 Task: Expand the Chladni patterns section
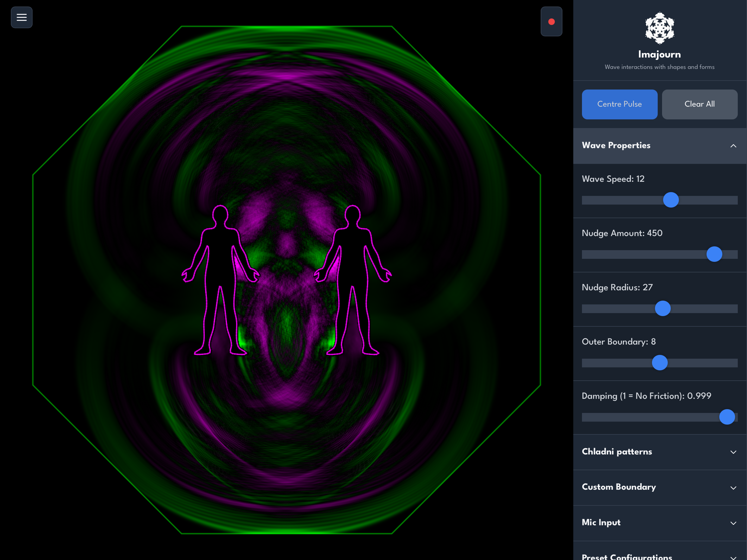click(x=733, y=452)
